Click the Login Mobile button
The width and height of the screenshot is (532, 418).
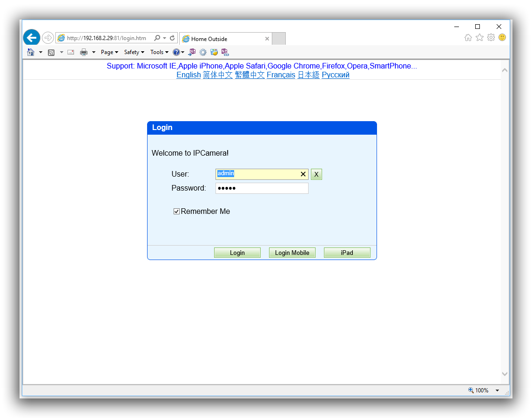(x=292, y=253)
